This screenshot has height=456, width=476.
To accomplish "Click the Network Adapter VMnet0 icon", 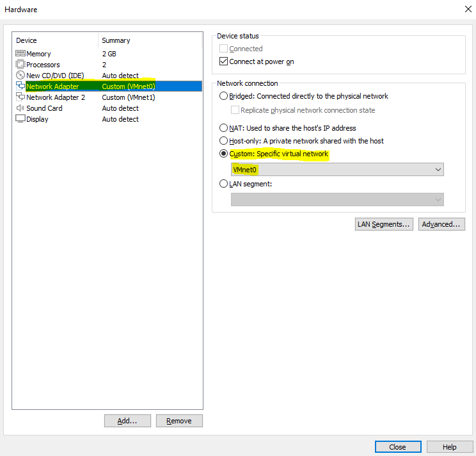I will pyautogui.click(x=20, y=86).
